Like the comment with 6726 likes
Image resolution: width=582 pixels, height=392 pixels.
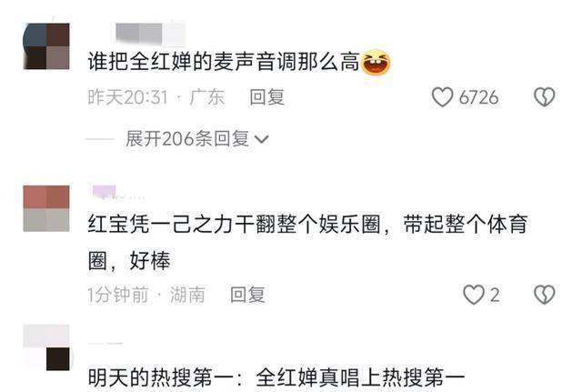[442, 97]
